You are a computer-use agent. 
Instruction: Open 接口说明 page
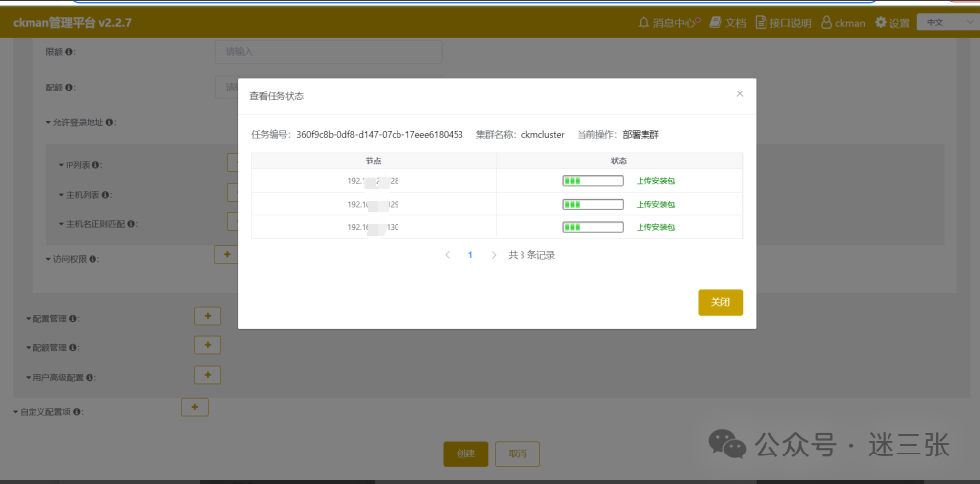pyautogui.click(x=783, y=23)
